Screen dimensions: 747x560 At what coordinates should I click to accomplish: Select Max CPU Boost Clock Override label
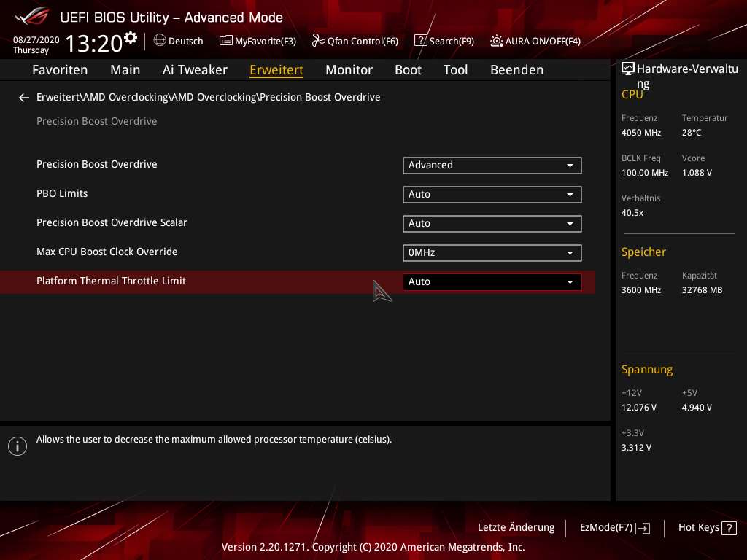tap(107, 252)
